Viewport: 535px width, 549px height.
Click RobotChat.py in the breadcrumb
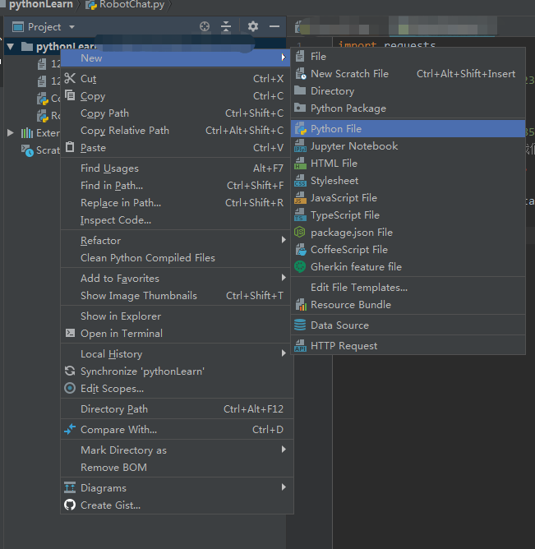tap(126, 5)
